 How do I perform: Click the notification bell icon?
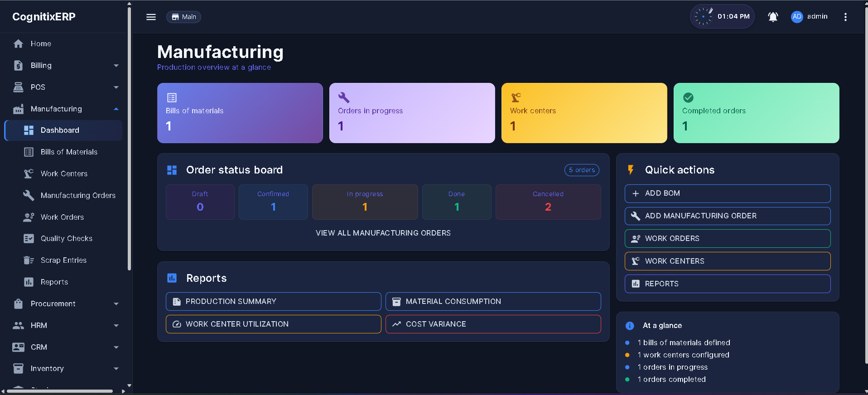773,17
